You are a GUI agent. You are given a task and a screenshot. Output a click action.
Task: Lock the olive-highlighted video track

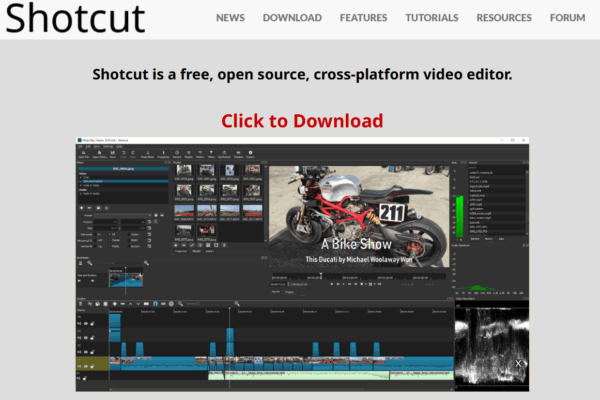(92, 366)
